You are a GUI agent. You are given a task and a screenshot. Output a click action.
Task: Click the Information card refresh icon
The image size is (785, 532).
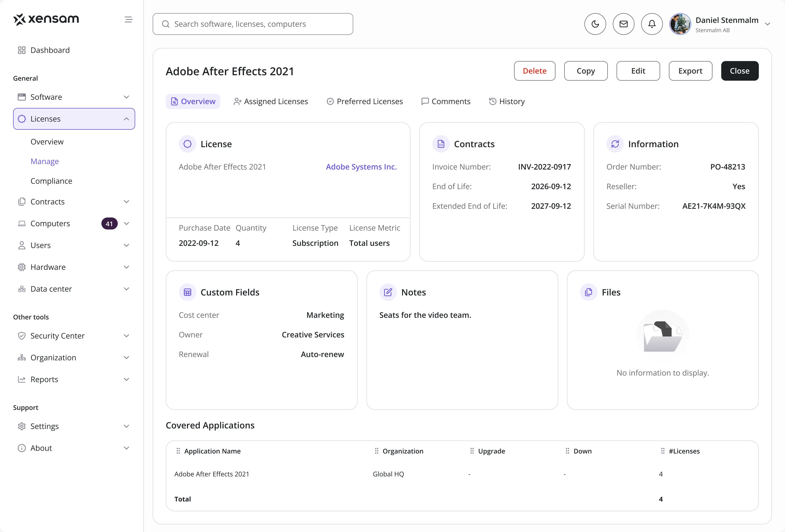pyautogui.click(x=615, y=144)
